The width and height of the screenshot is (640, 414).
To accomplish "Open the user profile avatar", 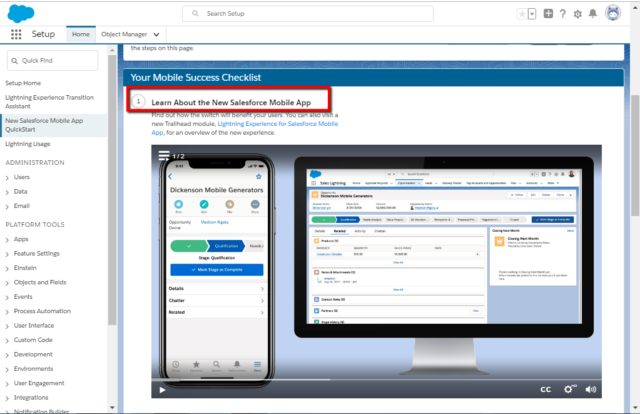I will (612, 13).
